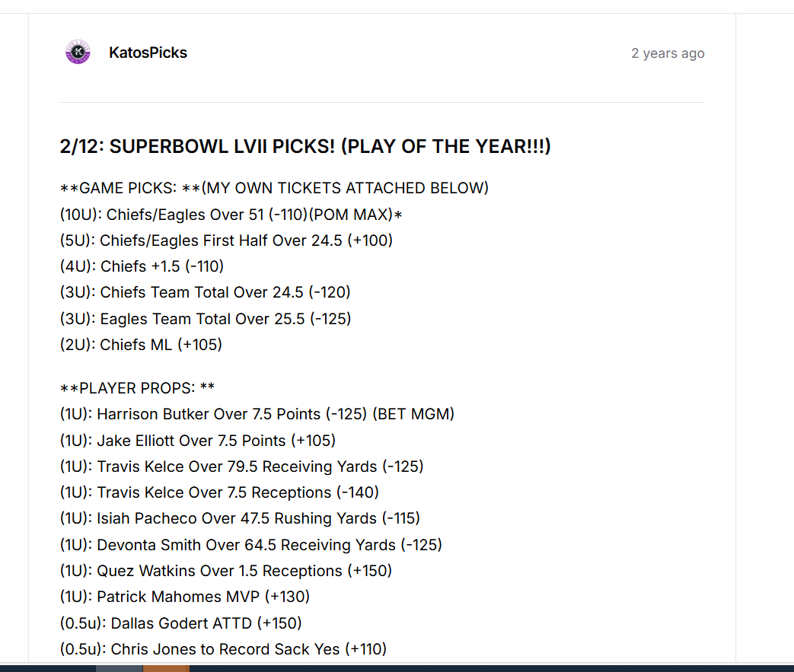Click the Isiah Pacheco Rushing Yards line
Image resolution: width=794 pixels, height=672 pixels.
coord(240,518)
